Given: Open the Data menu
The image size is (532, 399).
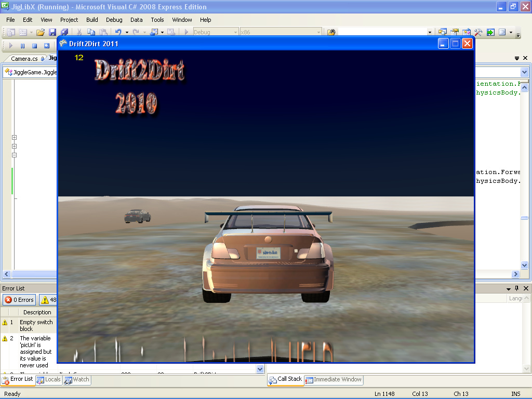Looking at the screenshot, I should pos(137,20).
